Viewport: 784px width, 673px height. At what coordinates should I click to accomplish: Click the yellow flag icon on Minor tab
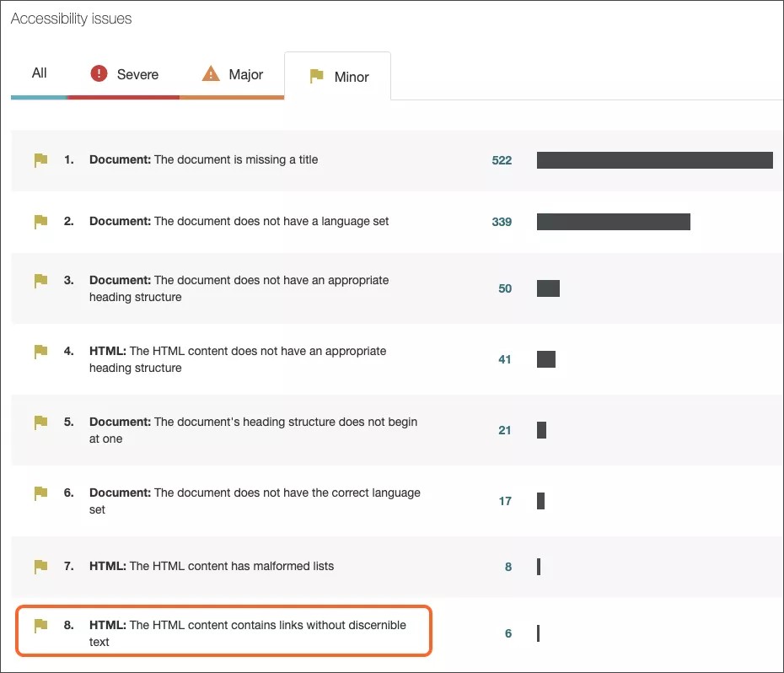point(317,77)
